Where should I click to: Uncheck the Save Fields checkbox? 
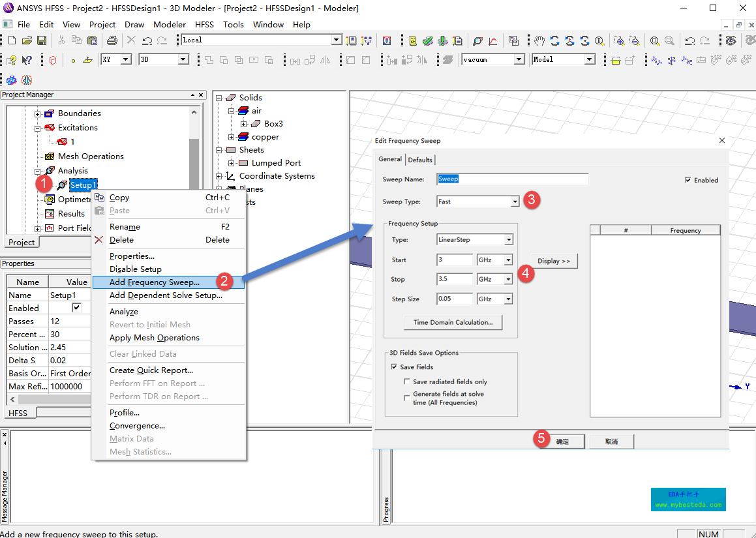pos(394,367)
